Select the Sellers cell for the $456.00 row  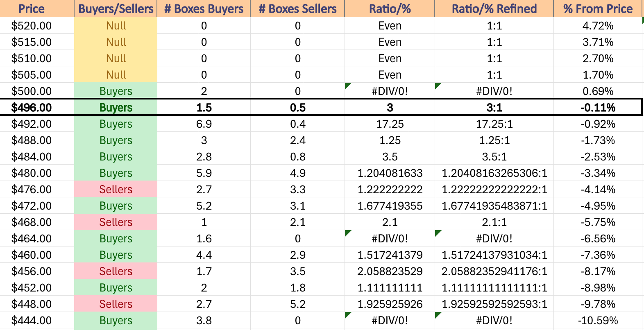coord(116,271)
